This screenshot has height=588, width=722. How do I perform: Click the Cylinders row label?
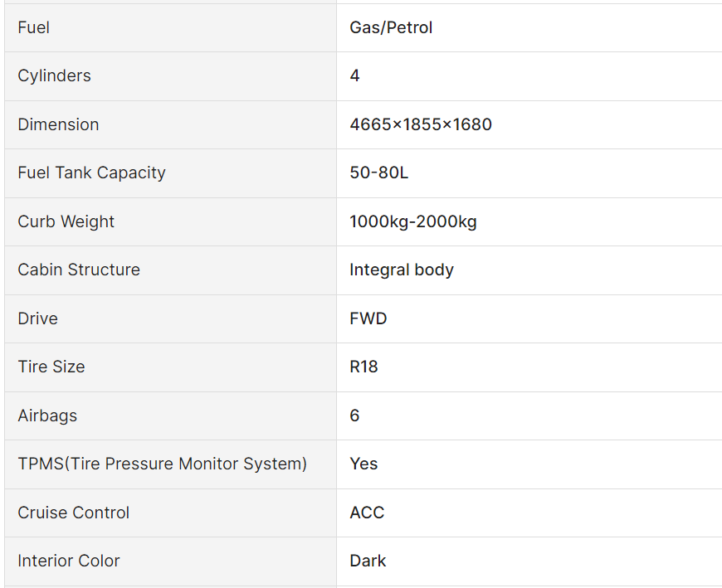55,76
